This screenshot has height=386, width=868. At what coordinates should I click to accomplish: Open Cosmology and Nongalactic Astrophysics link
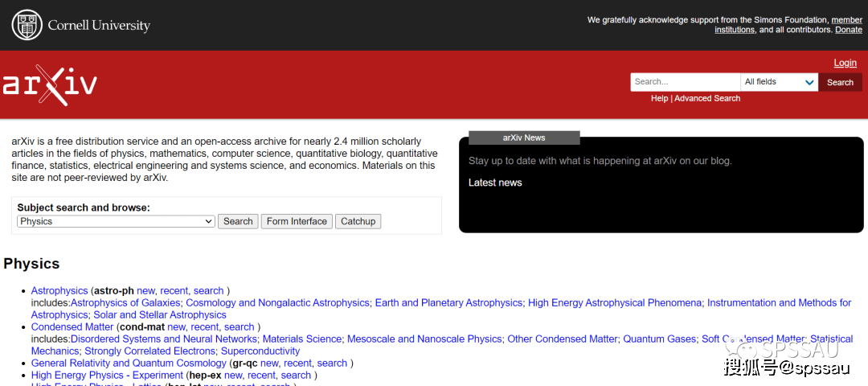click(277, 303)
